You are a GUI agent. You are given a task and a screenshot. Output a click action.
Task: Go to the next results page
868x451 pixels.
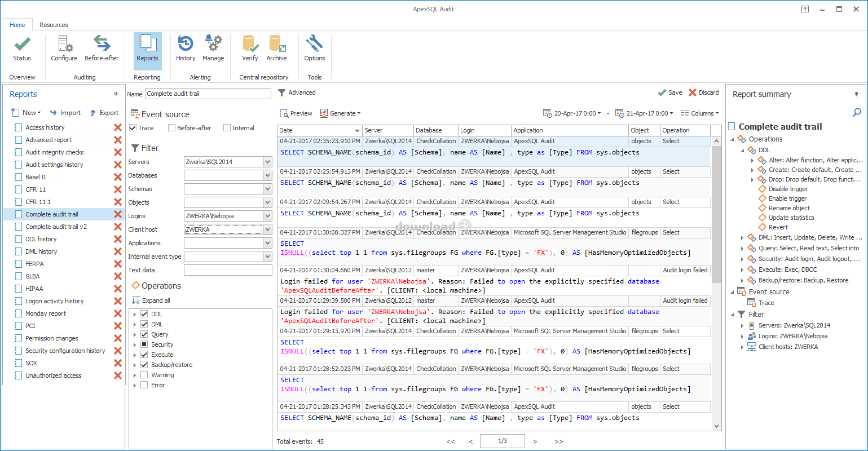535,441
